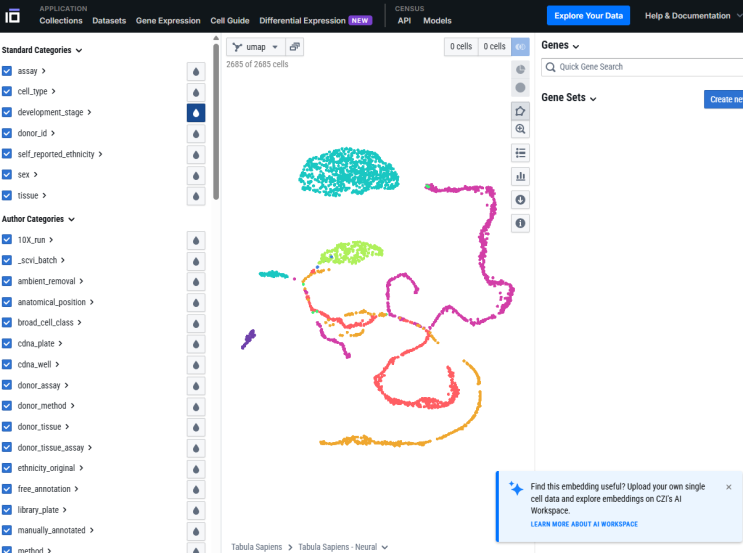Uncheck the development_stage checkbox
This screenshot has height=553, width=743.
pos(7,112)
